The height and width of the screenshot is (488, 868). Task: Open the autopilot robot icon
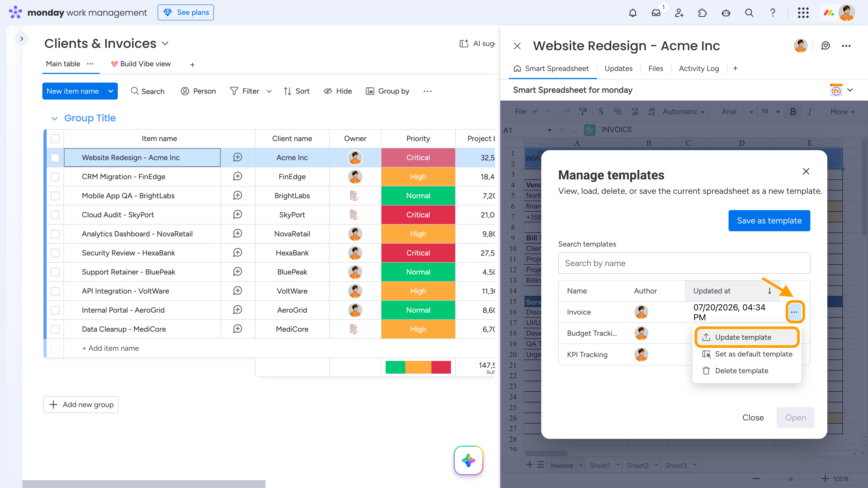pos(726,13)
